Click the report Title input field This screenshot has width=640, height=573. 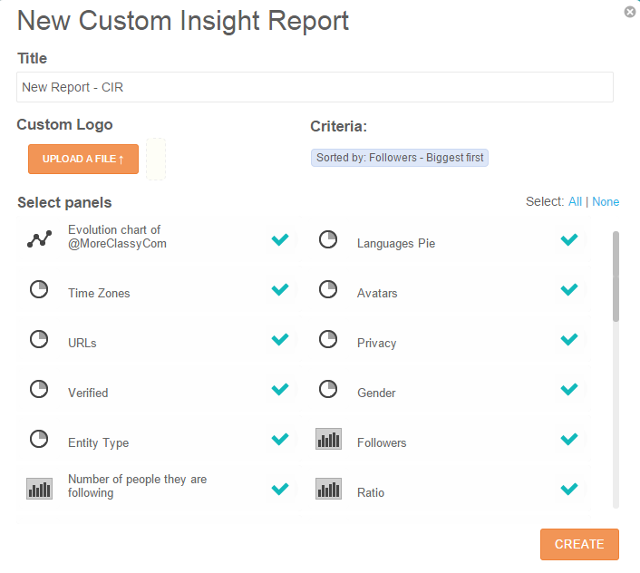click(315, 87)
